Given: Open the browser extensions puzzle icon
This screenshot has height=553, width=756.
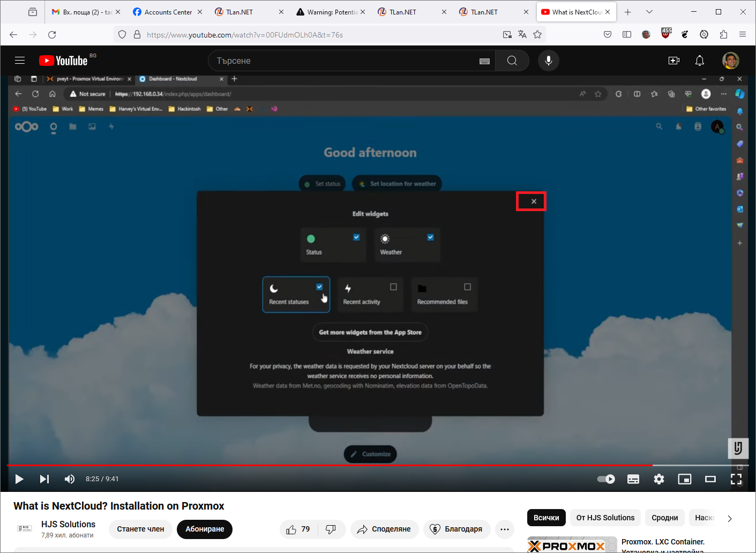Looking at the screenshot, I should [x=723, y=34].
